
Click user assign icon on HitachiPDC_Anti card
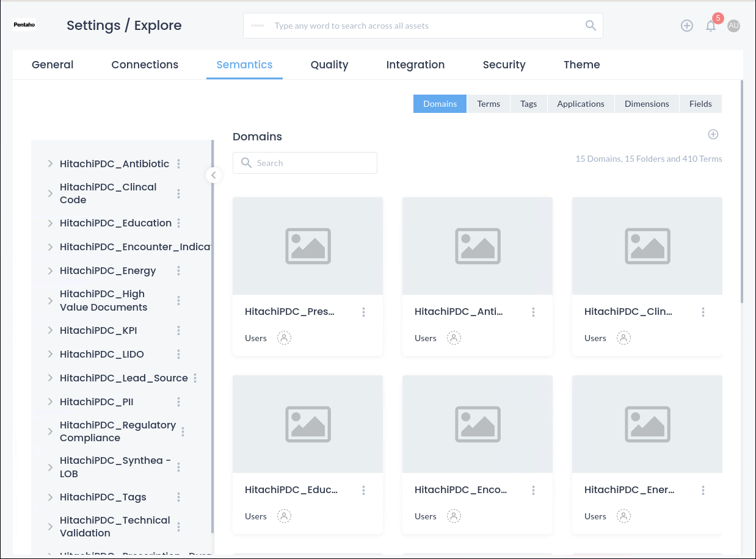(454, 338)
